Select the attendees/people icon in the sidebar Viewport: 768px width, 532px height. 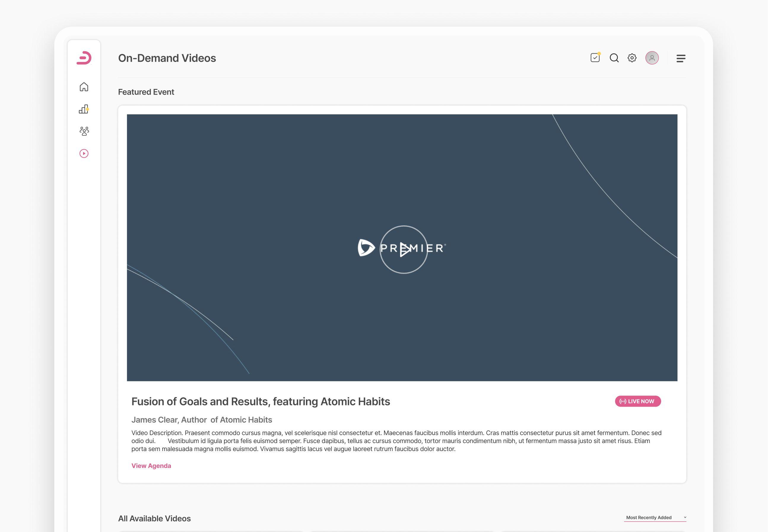[x=84, y=131]
